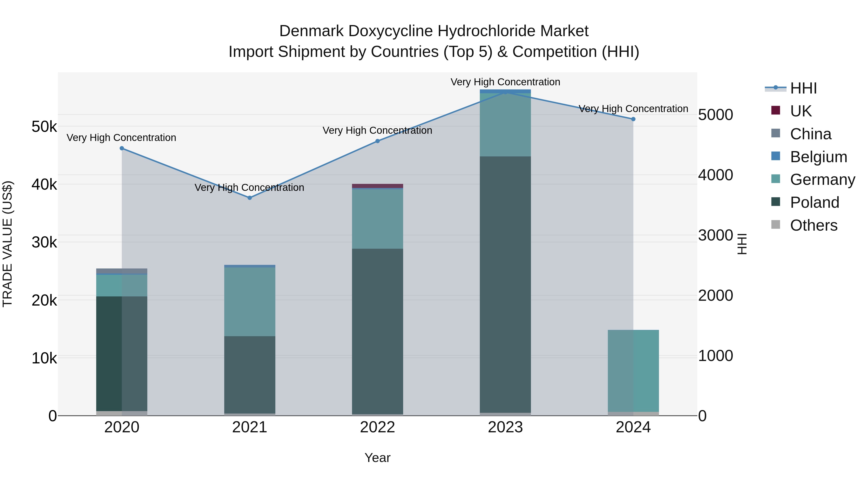Viewport: 868px width, 488px height.
Task: Click the 2022 HHI line marker
Action: click(x=377, y=141)
